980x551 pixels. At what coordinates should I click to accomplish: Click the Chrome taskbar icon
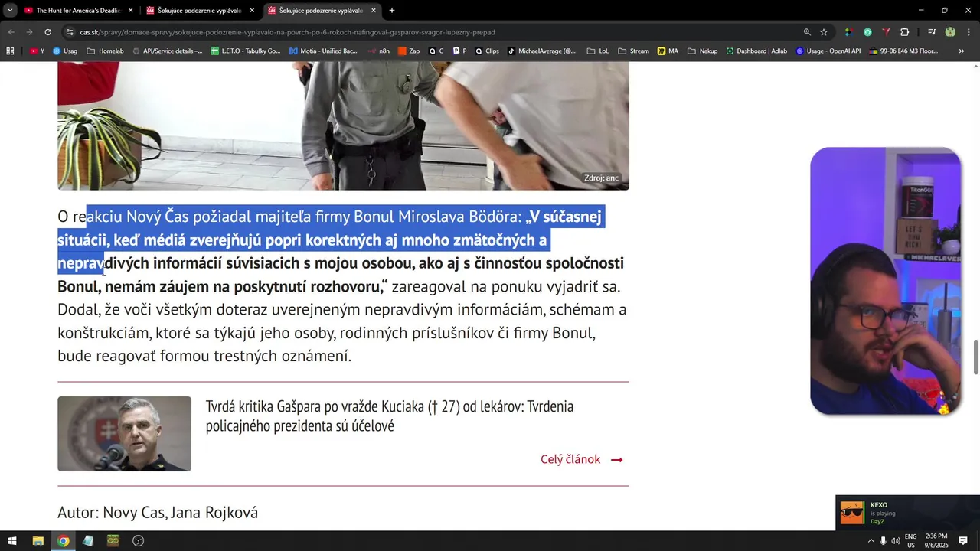[64, 540]
